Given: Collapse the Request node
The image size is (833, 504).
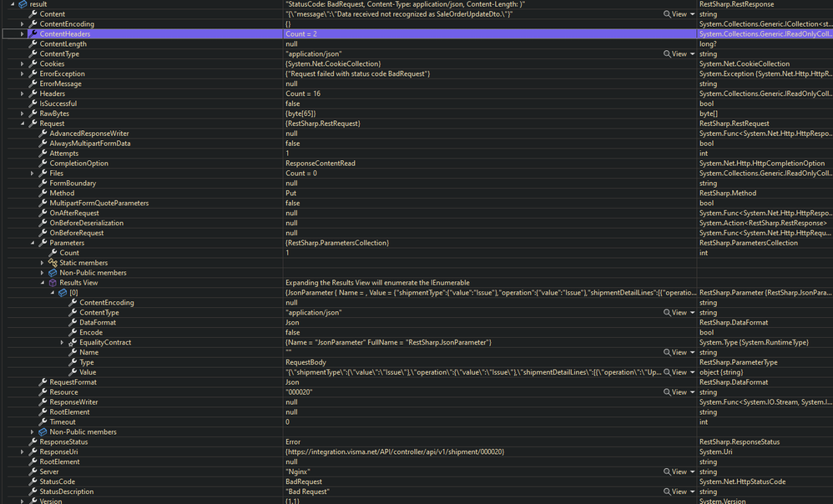Looking at the screenshot, I should [x=22, y=123].
